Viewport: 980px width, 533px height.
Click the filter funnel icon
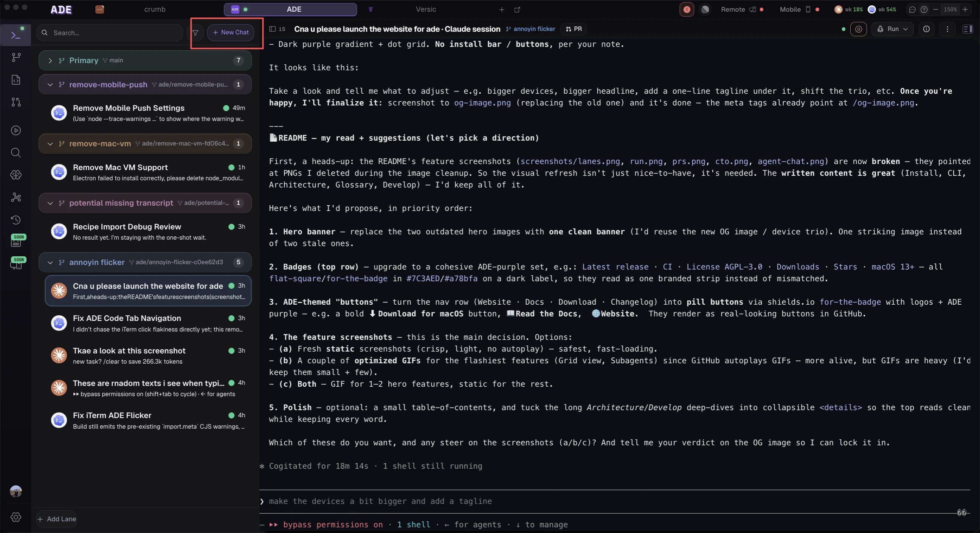[x=195, y=33]
